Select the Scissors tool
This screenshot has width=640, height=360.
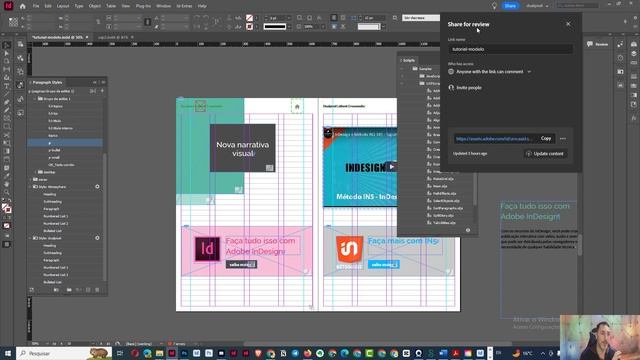coord(7,135)
